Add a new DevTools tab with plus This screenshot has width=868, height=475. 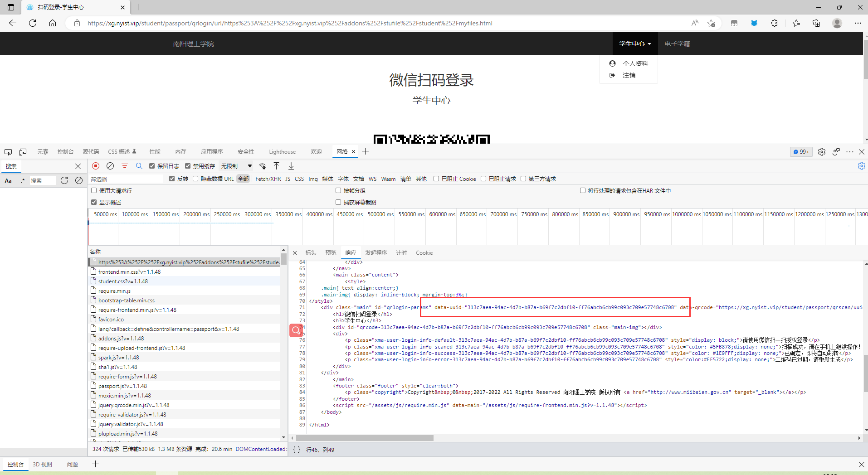coord(365,151)
